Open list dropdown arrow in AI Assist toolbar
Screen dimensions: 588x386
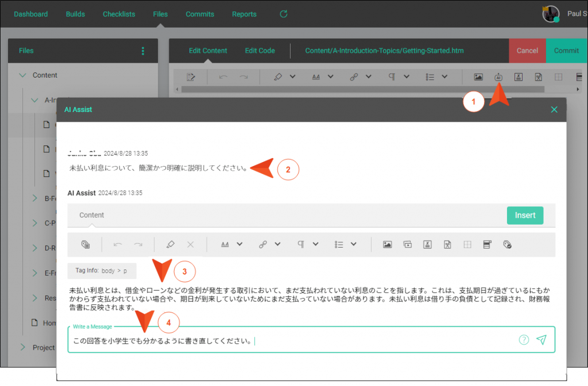(x=353, y=244)
